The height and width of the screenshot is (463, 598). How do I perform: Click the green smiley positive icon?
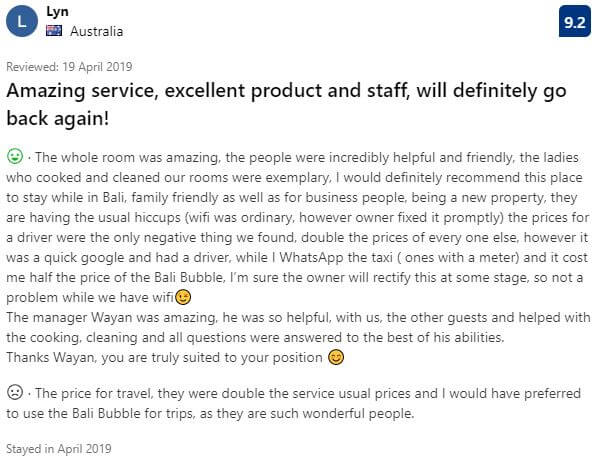tap(15, 156)
